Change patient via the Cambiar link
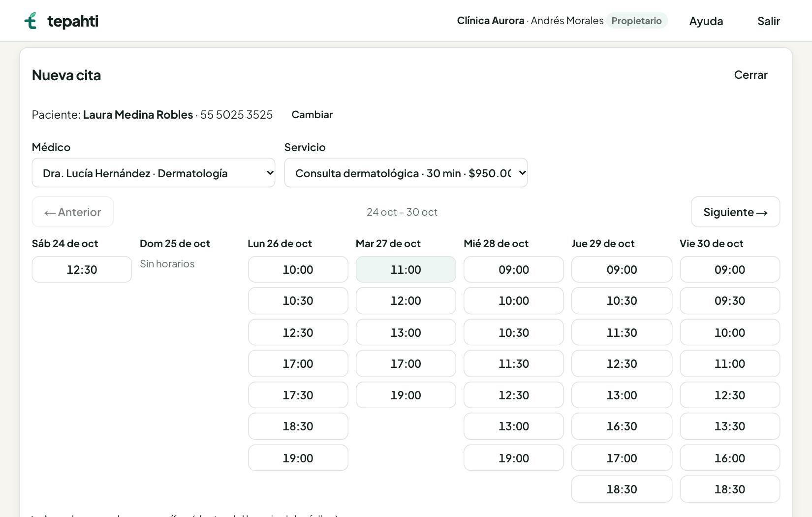The width and height of the screenshot is (812, 517). (312, 115)
